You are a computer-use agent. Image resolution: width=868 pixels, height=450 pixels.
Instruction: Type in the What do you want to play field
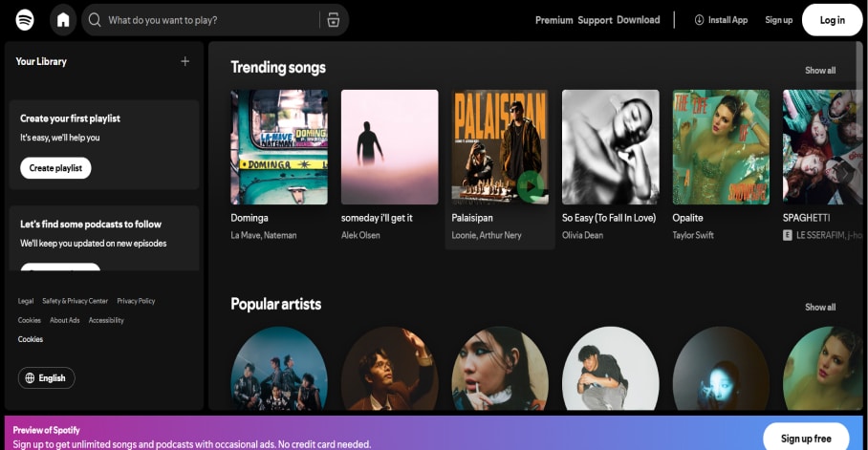pos(210,20)
